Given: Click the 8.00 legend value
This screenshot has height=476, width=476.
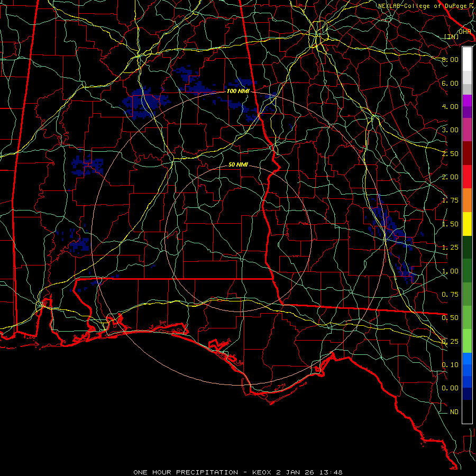Looking at the screenshot, I should click(450, 59).
